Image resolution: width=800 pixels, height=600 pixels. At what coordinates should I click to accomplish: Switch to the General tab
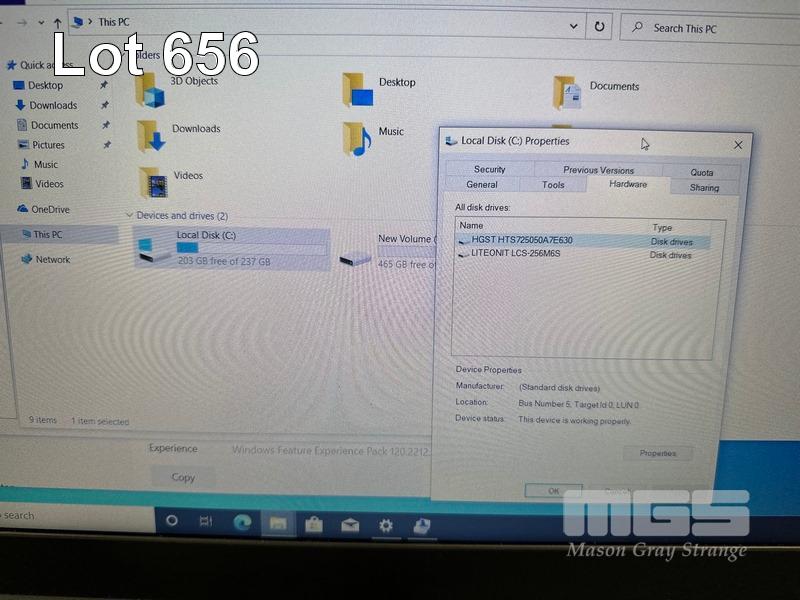pos(482,185)
